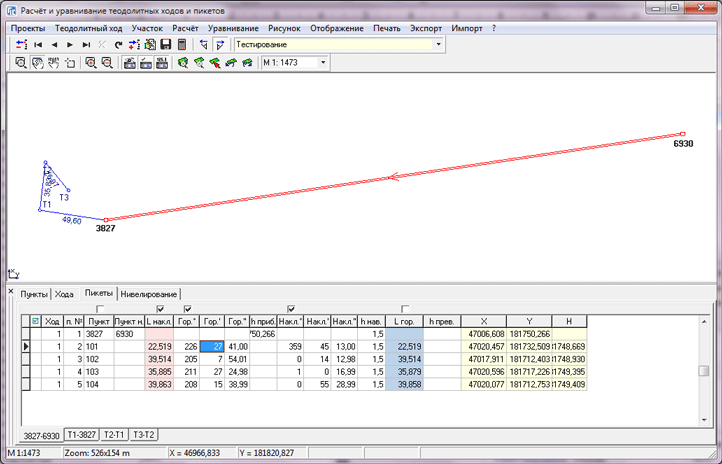Open the M 1: 1473 scale dropdown
This screenshot has width=722, height=464.
click(x=323, y=63)
